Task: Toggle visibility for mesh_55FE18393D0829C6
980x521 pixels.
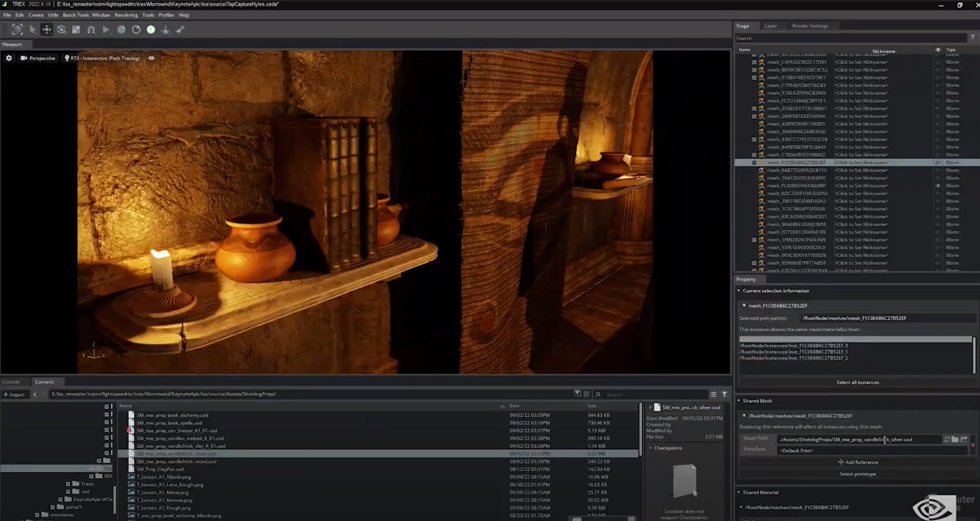Action: pos(938,247)
